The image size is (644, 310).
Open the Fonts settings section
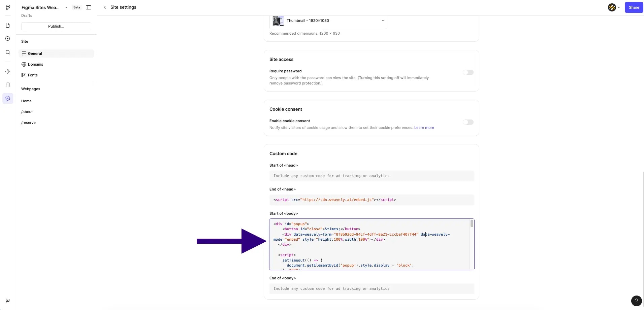(x=32, y=75)
